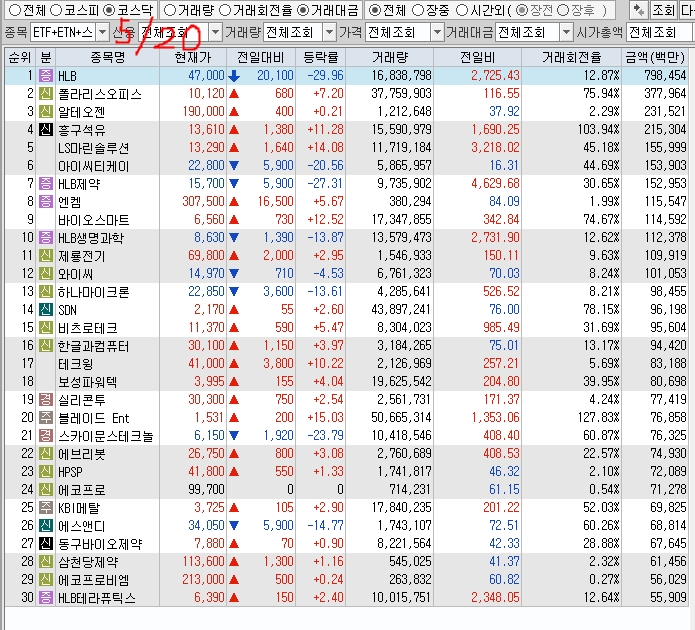The image size is (695, 630).
Task: Click the 신 badge next to 한글과컴퓨터
Action: click(x=46, y=345)
